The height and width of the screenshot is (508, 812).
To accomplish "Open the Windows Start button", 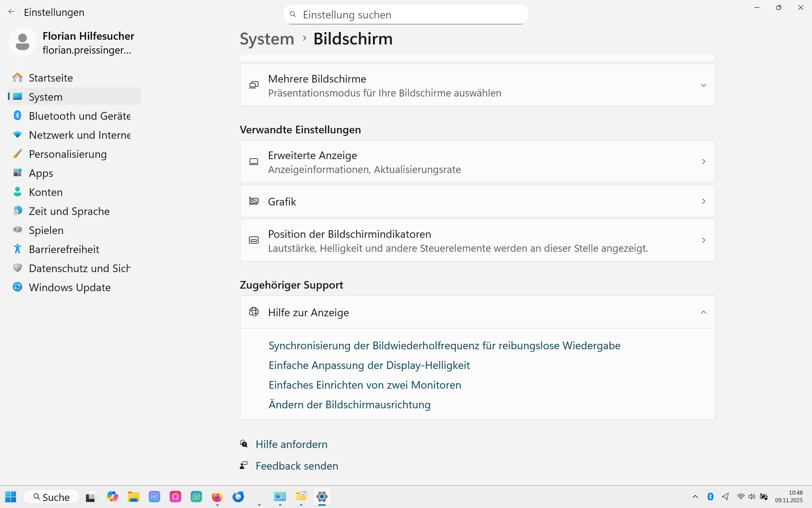I will [x=10, y=497].
